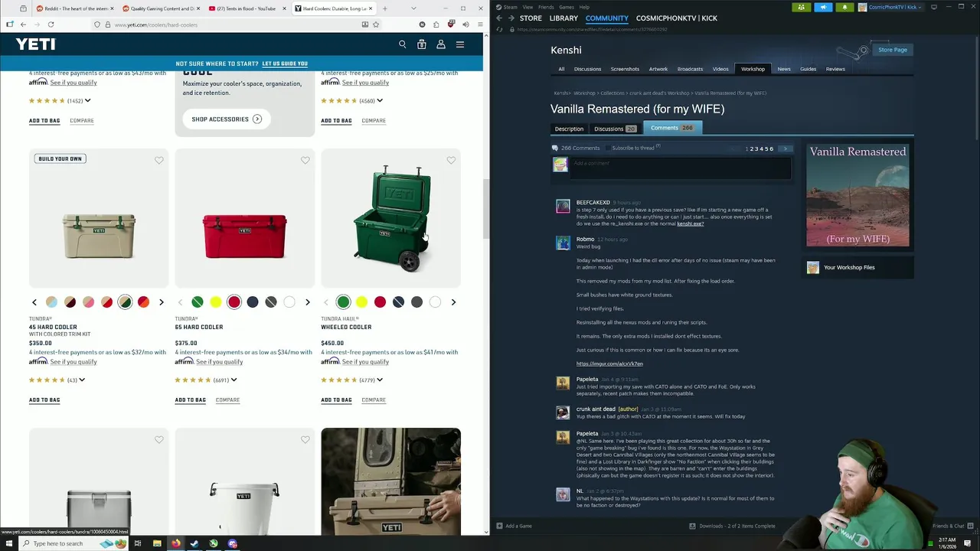Tick Subscribe to thread checkbox

[608, 148]
